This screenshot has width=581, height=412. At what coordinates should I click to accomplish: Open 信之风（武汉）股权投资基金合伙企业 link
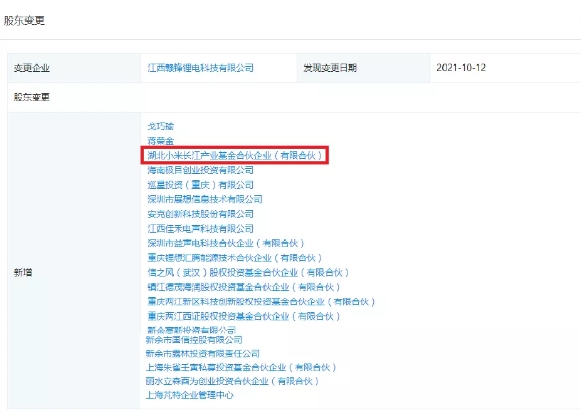(x=248, y=272)
